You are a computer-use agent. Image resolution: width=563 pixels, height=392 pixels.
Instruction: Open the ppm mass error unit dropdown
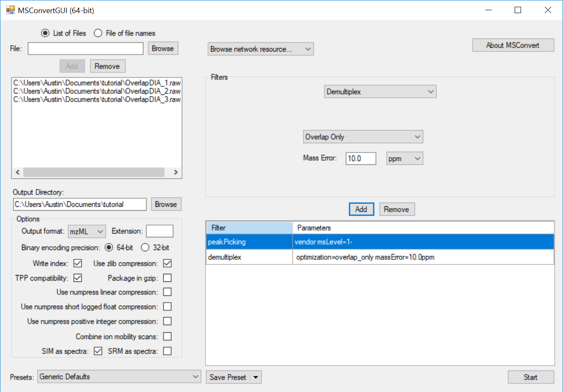click(x=404, y=158)
